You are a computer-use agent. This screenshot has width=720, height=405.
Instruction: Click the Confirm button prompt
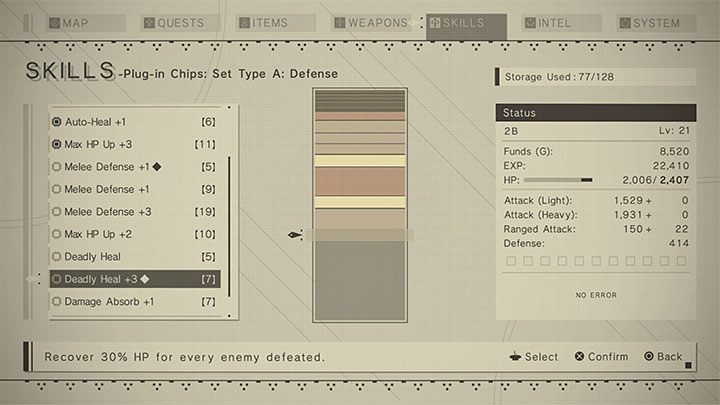tap(602, 357)
